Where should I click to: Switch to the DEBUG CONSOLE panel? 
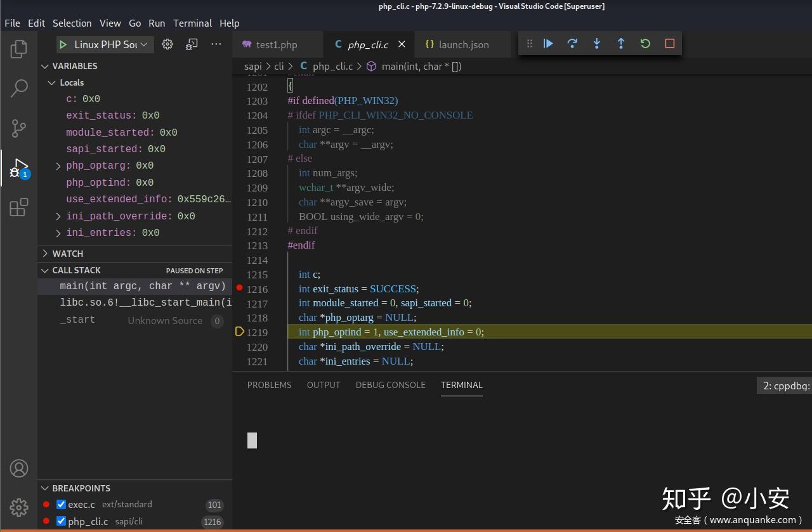click(x=390, y=385)
